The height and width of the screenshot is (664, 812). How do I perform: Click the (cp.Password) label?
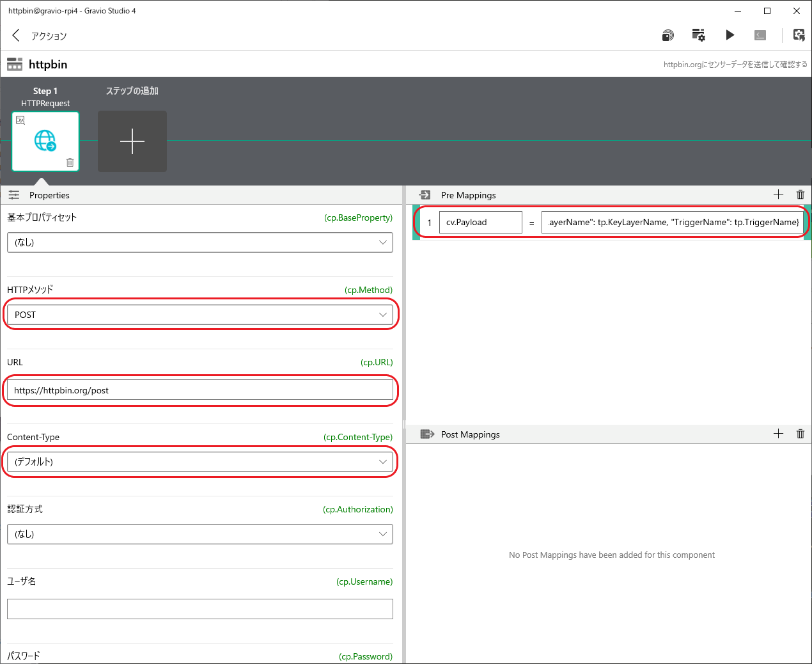[366, 656]
